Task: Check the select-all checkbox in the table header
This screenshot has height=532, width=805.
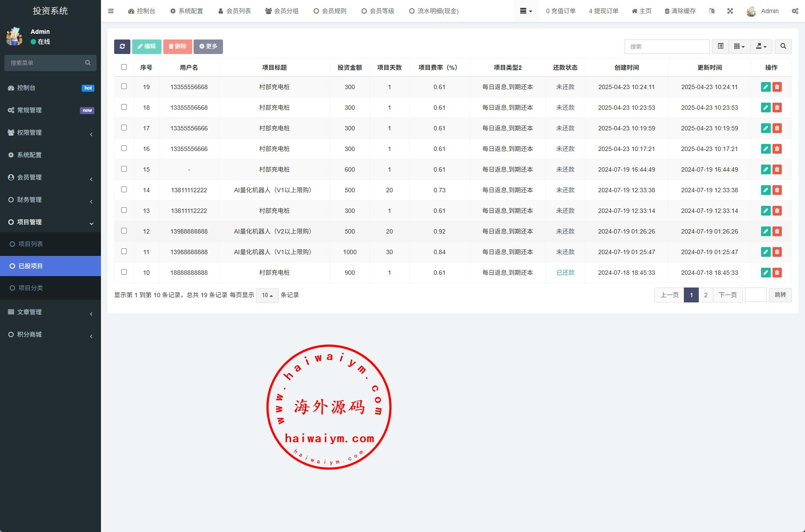Action: tap(124, 67)
